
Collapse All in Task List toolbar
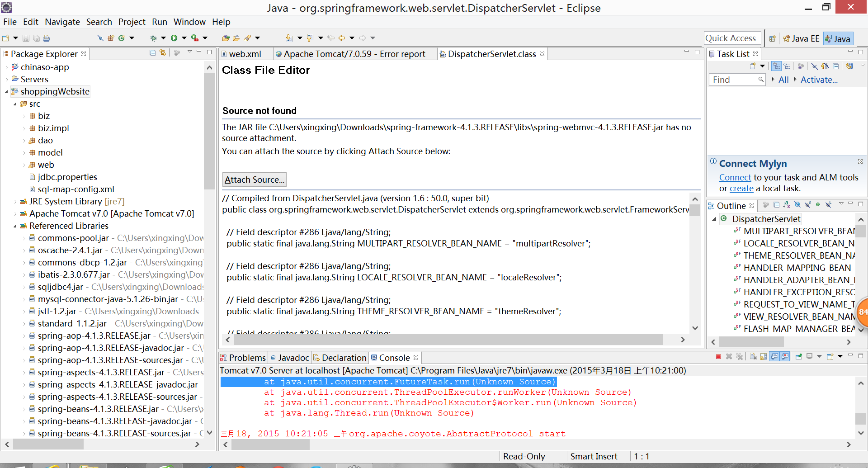(x=835, y=66)
